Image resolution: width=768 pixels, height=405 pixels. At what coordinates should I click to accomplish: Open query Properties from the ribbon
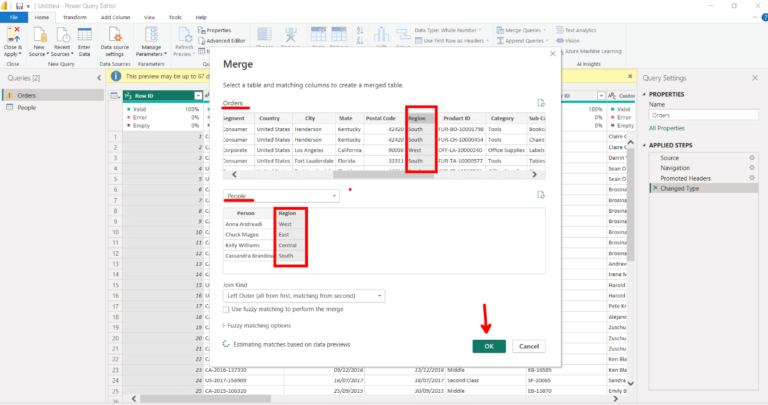[x=215, y=30]
